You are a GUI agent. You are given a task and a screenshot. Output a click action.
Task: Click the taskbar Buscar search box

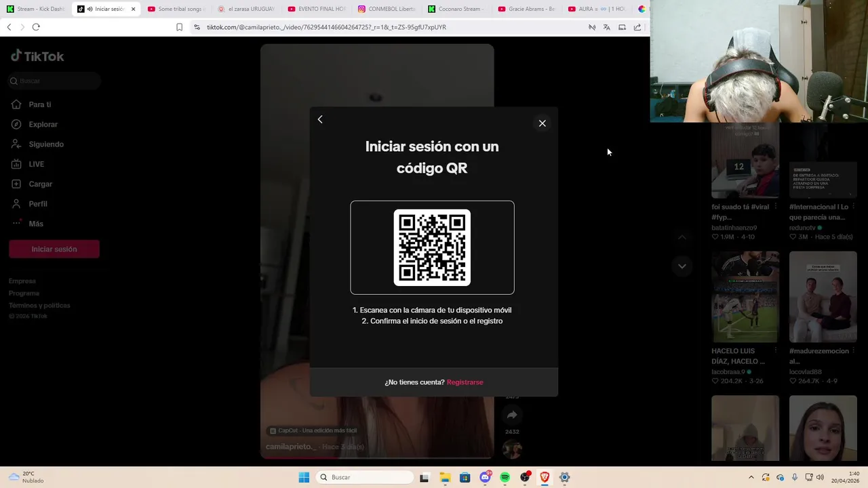(364, 477)
